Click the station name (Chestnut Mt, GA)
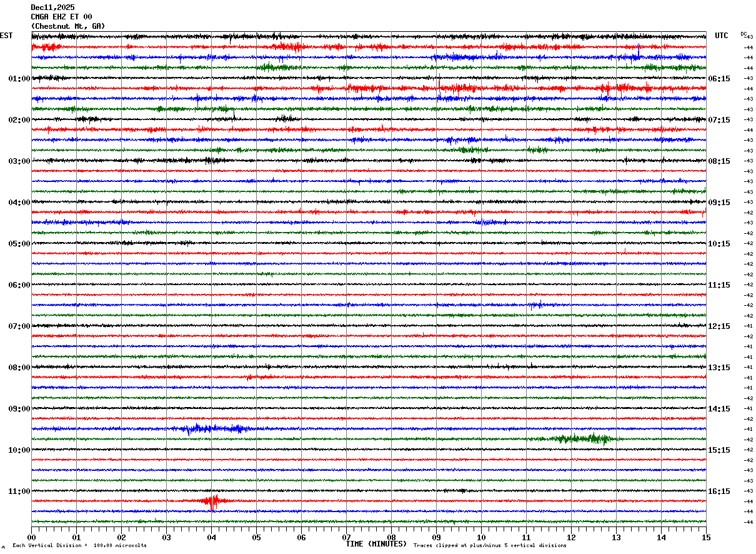This screenshot has height=554, width=756. click(68, 26)
